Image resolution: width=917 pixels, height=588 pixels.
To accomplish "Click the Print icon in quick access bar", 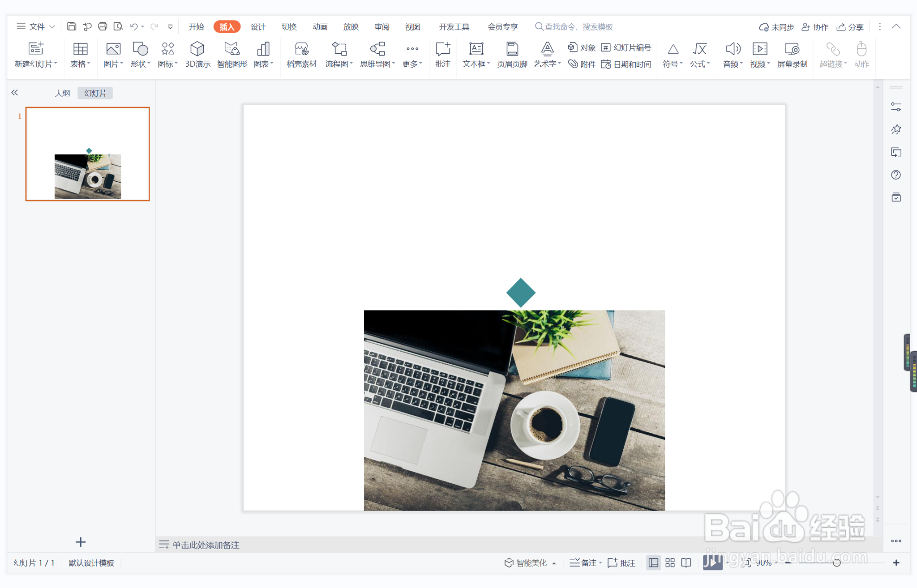I will [x=102, y=26].
